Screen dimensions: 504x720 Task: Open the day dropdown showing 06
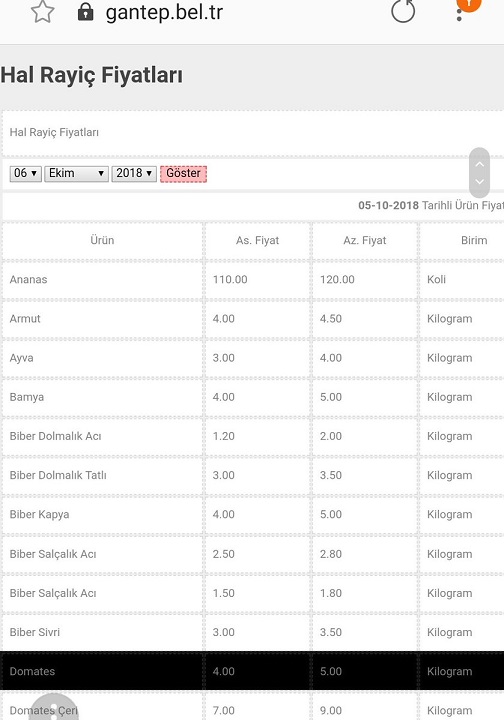26,174
